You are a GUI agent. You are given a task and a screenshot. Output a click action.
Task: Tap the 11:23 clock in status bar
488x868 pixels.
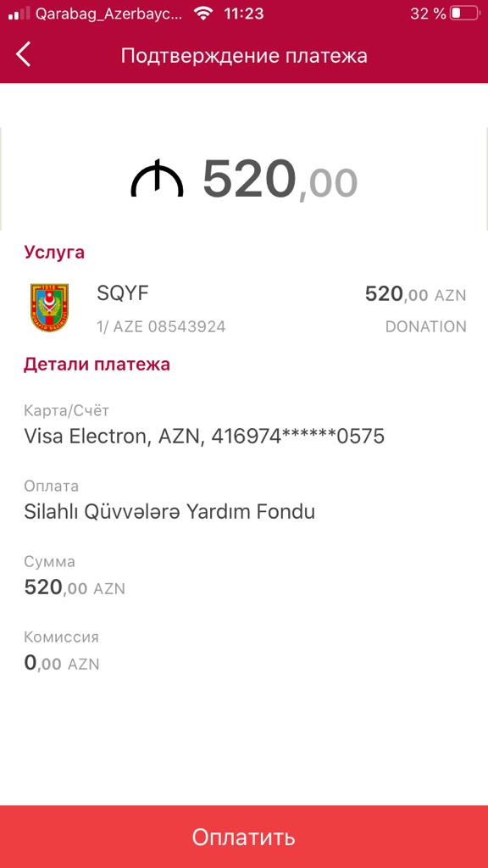(244, 14)
